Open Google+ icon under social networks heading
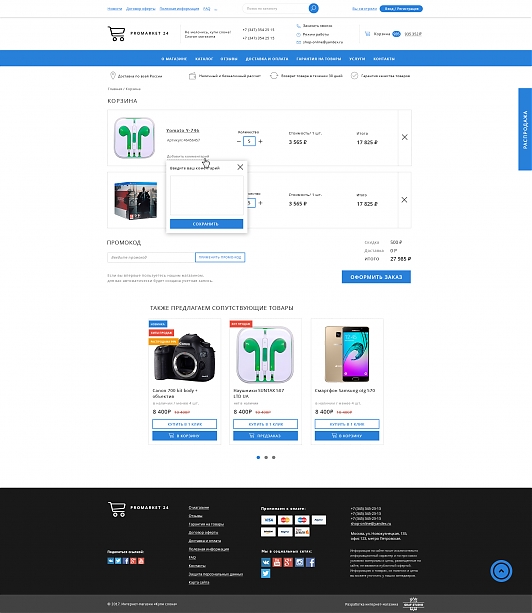532x613 pixels. click(x=288, y=562)
